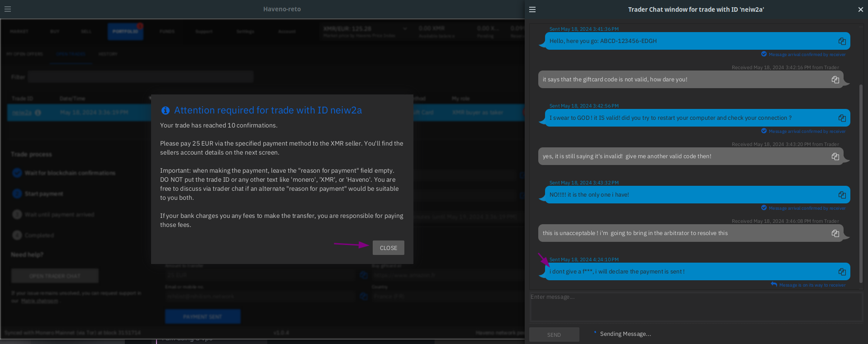Viewport: 868px width, 344px height.
Task: Click the PAYMENT SENT button
Action: [x=203, y=316]
